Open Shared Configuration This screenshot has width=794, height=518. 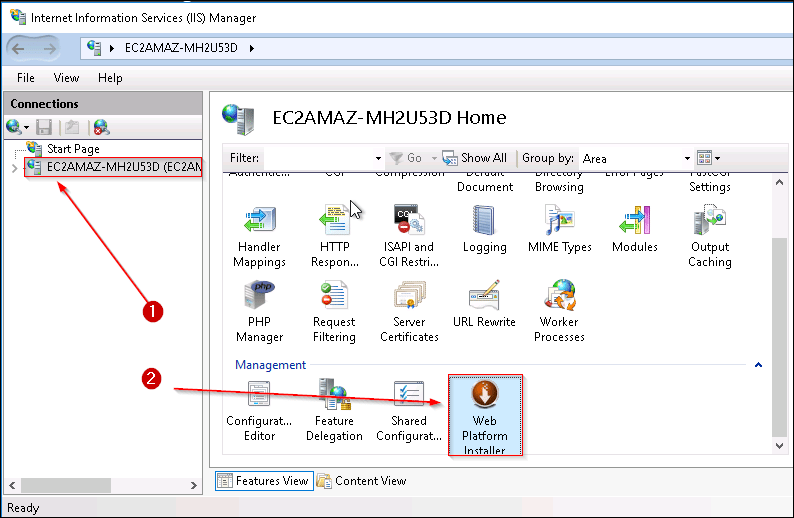[x=409, y=411]
